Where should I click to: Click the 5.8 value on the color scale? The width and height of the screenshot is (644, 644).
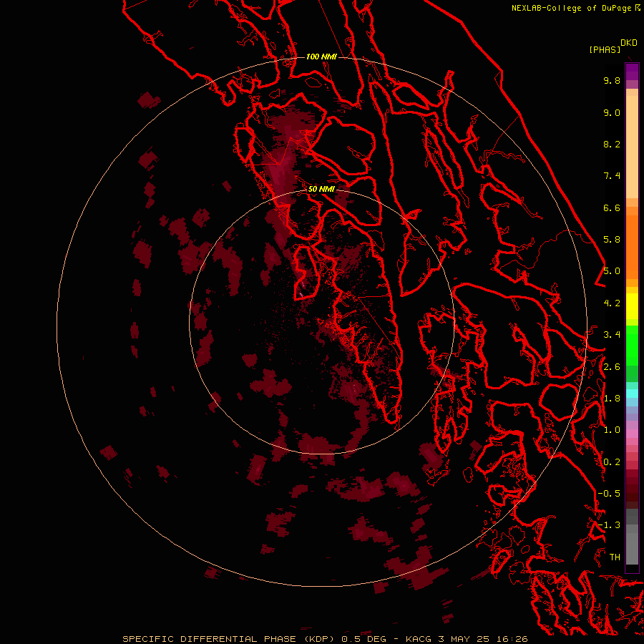pos(612,240)
